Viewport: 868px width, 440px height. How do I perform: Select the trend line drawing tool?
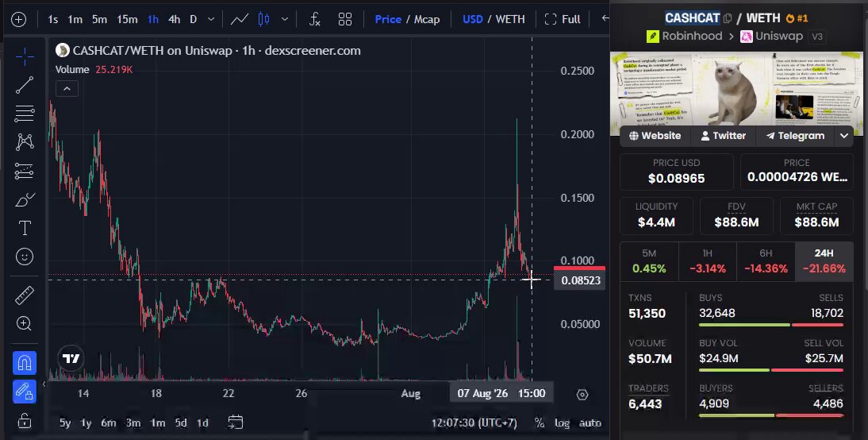click(x=25, y=85)
